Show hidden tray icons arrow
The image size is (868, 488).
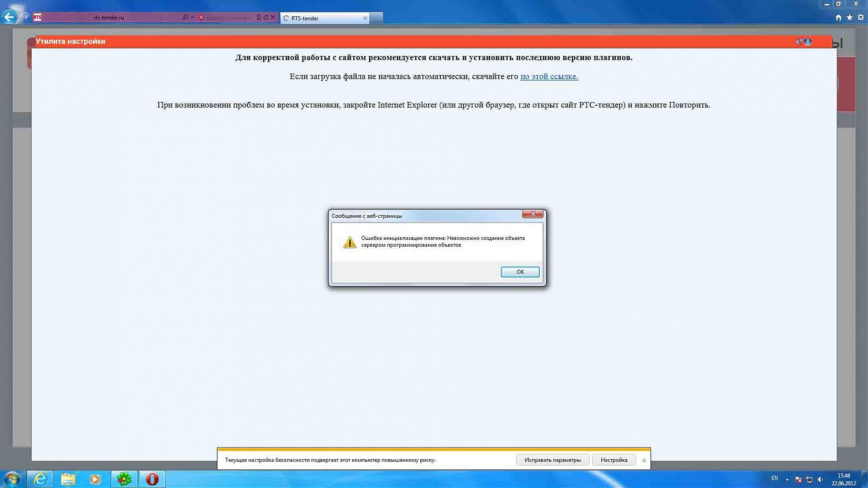click(x=787, y=479)
